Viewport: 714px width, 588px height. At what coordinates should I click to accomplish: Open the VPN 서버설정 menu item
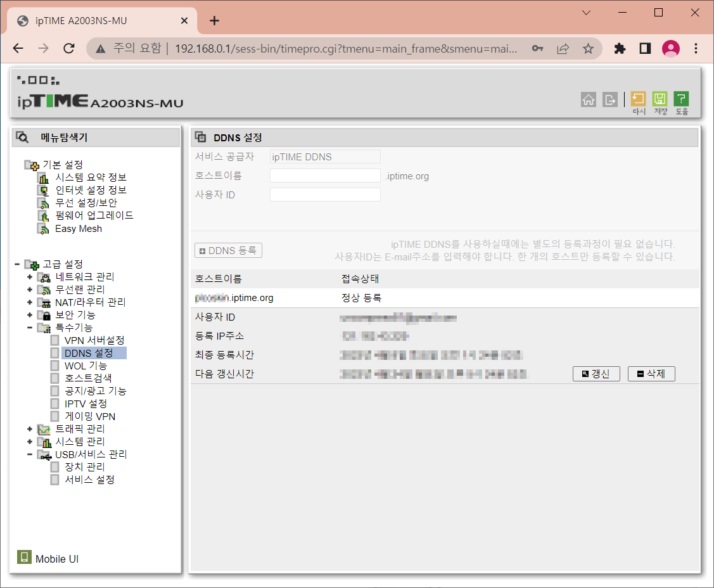coord(94,340)
